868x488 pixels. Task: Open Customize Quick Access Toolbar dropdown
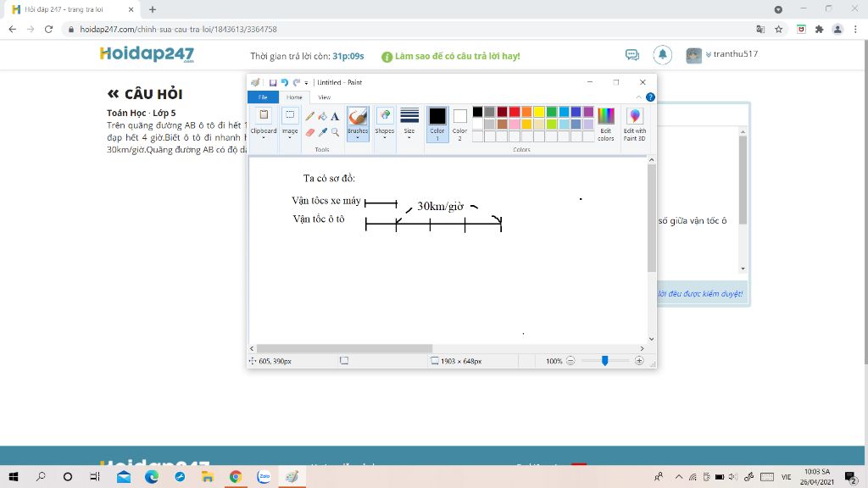(x=306, y=83)
